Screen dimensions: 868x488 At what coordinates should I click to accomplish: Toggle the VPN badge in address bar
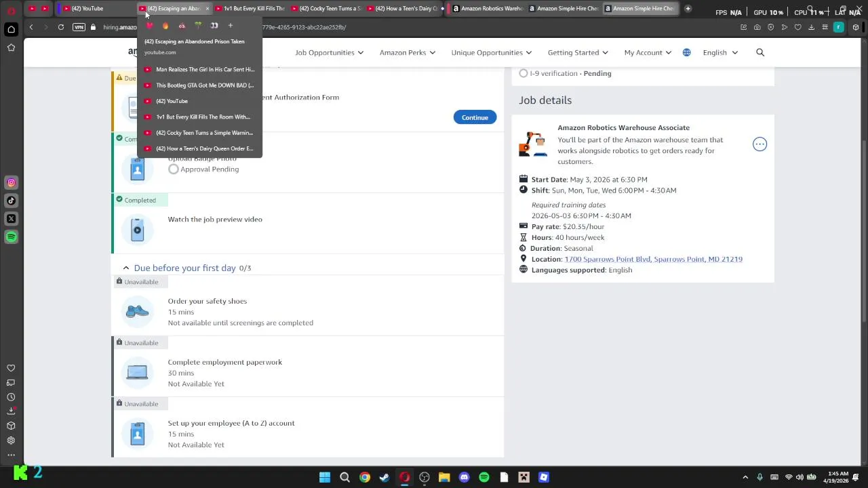79,27
